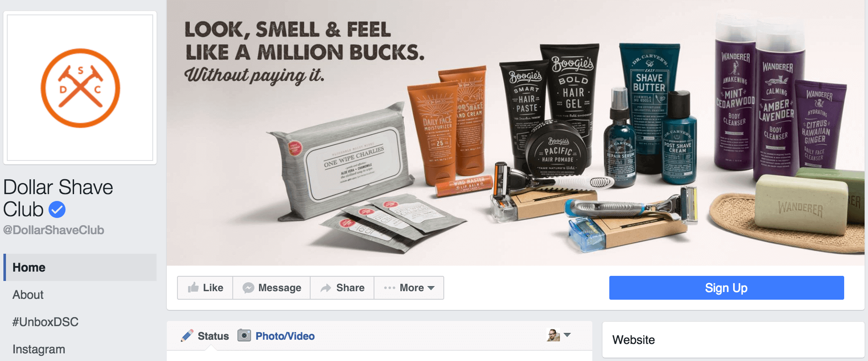Click the camera Photo/Video icon
Screen dimensions: 868x361
(x=244, y=335)
